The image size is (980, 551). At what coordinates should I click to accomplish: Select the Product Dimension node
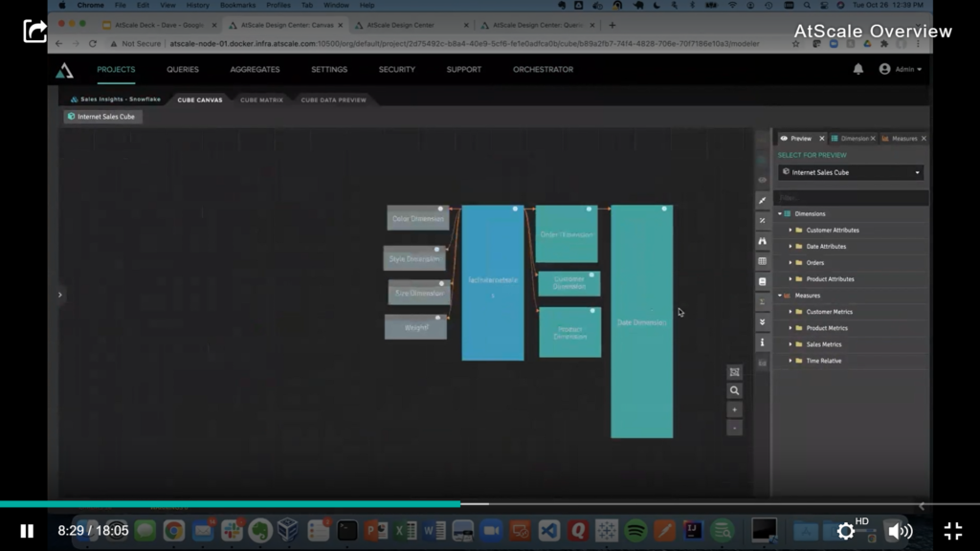pos(570,332)
